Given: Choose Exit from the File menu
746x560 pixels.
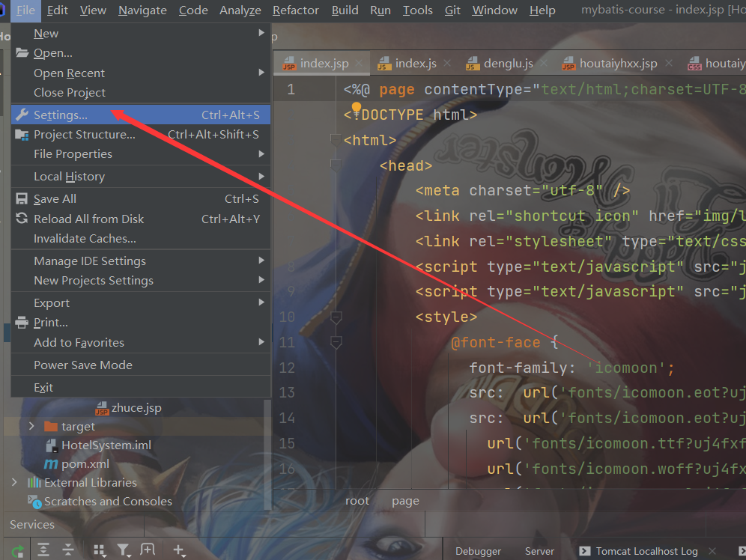Looking at the screenshot, I should point(140,388).
